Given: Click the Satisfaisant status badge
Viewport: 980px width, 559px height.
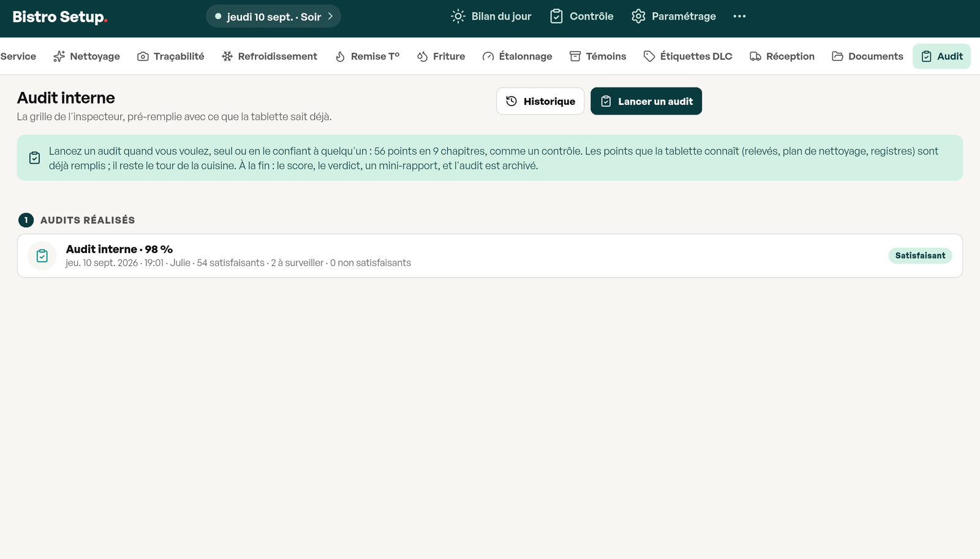Looking at the screenshot, I should pos(920,256).
